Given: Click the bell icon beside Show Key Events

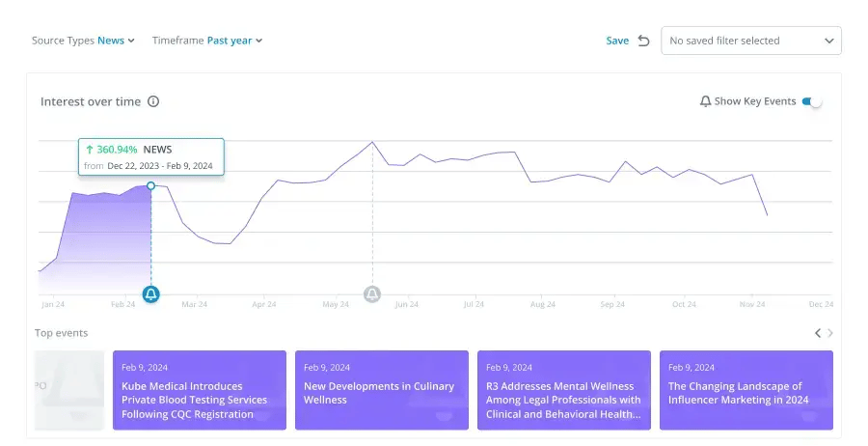Looking at the screenshot, I should [705, 101].
